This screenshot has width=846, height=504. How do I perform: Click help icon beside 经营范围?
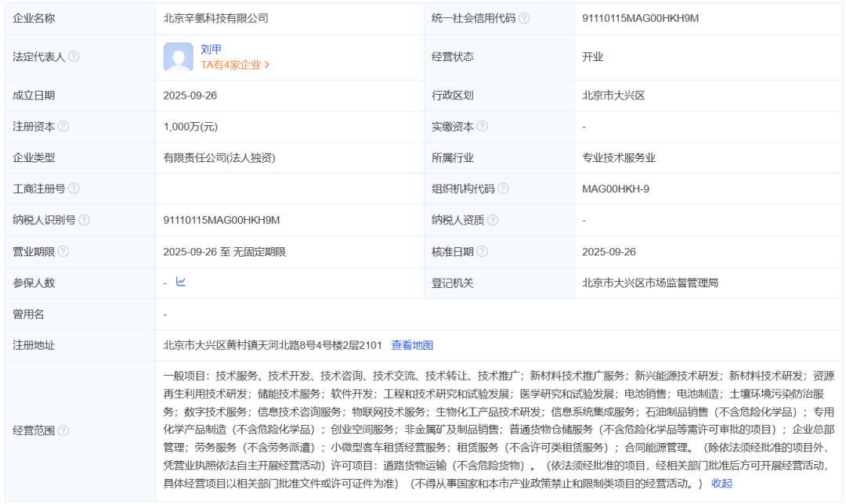click(63, 430)
